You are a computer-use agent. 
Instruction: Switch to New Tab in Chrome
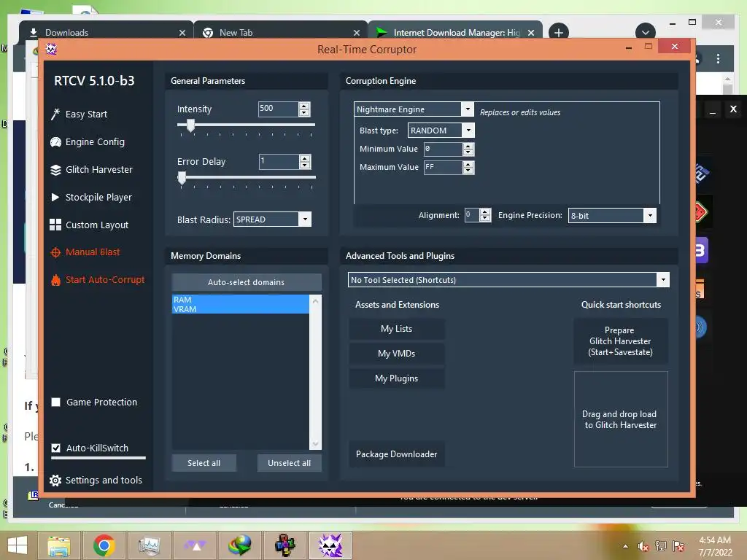pyautogui.click(x=281, y=32)
